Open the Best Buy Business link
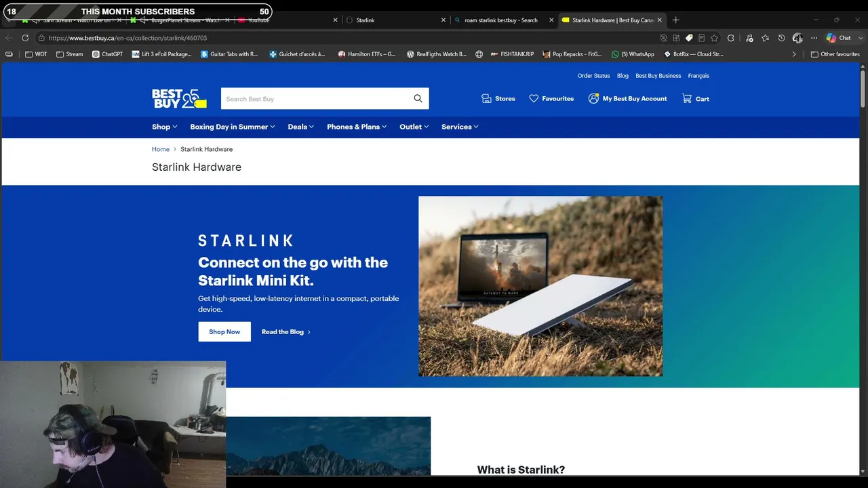868x488 pixels. tap(658, 76)
